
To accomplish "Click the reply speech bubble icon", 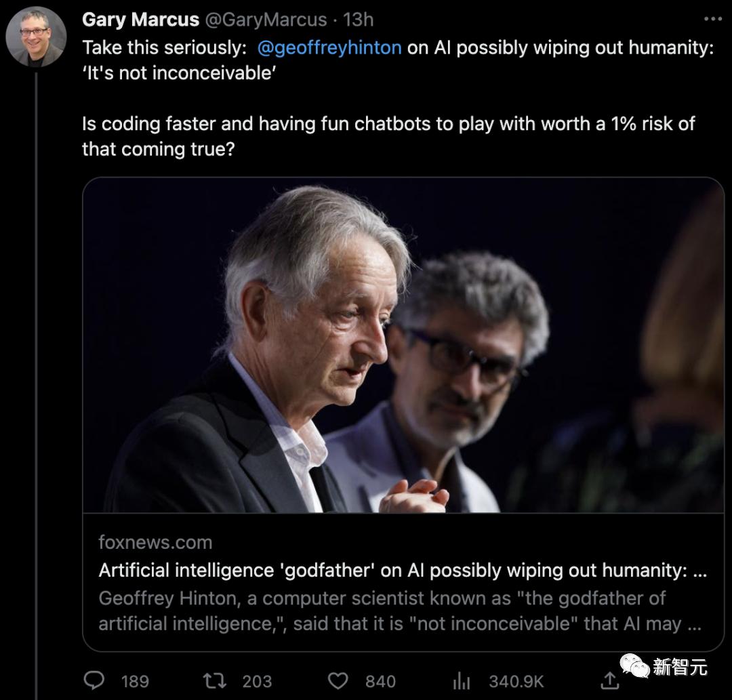I will [x=94, y=680].
